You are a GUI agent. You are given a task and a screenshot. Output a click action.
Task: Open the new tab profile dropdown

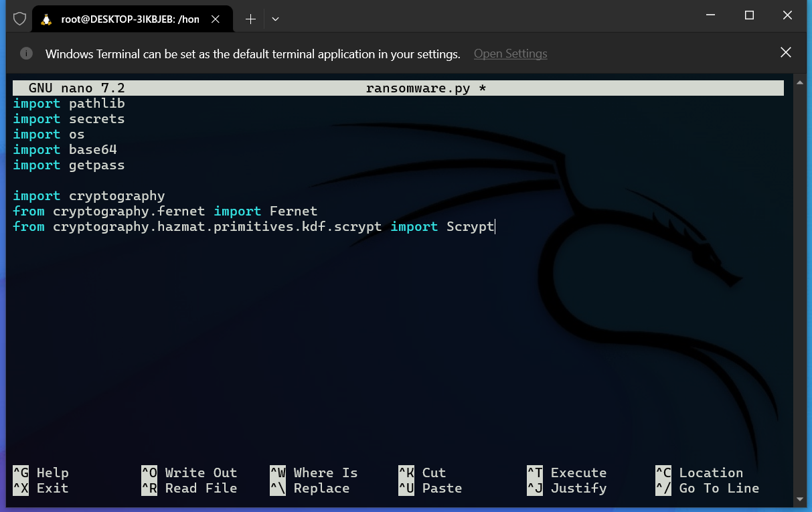(x=275, y=19)
